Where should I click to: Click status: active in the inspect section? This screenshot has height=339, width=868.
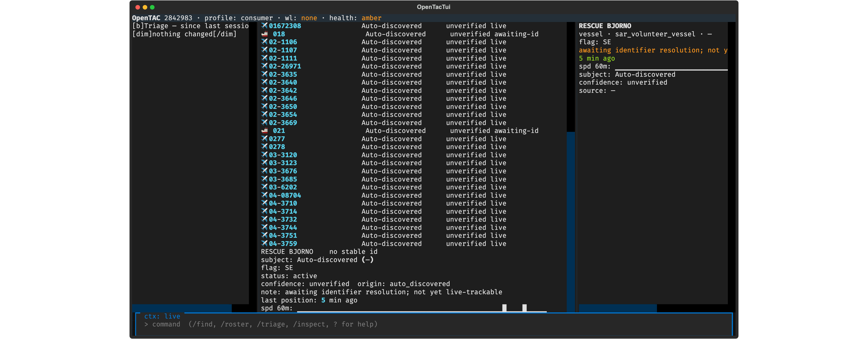[289, 276]
